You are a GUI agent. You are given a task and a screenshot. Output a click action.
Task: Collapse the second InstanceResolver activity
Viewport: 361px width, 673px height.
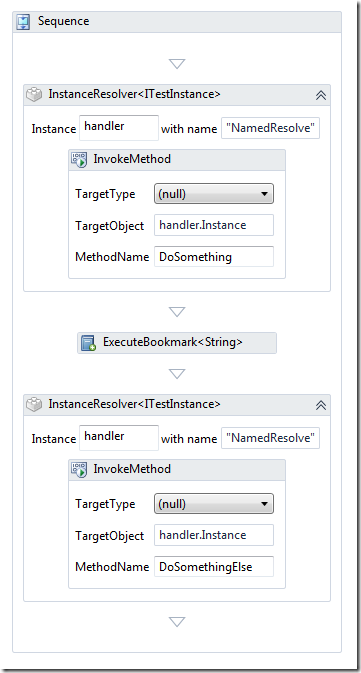[x=321, y=405]
